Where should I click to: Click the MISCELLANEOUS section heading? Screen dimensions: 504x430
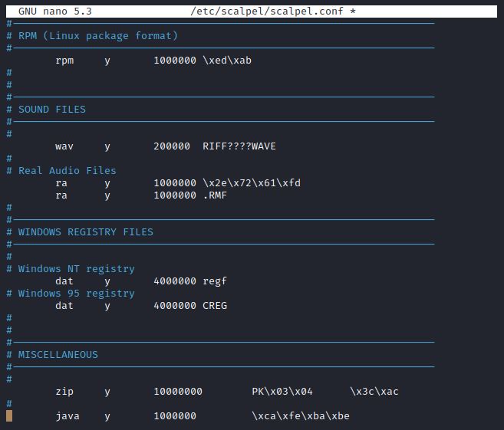point(58,355)
